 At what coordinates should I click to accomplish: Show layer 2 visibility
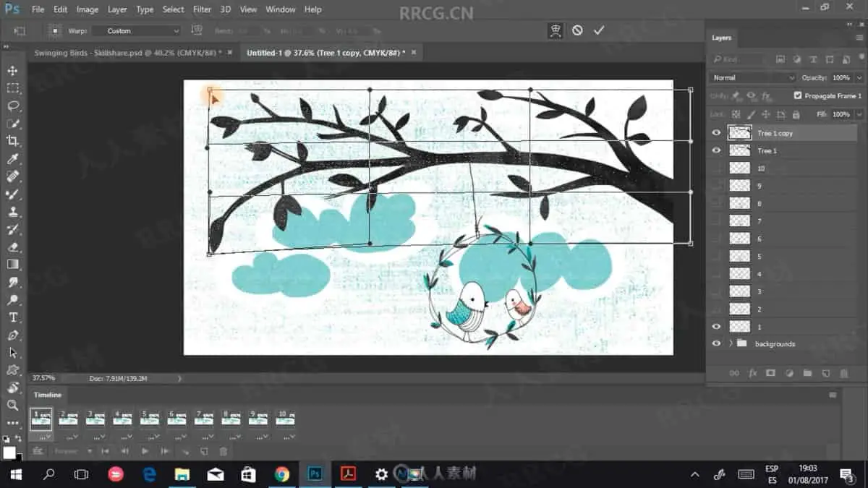point(716,309)
